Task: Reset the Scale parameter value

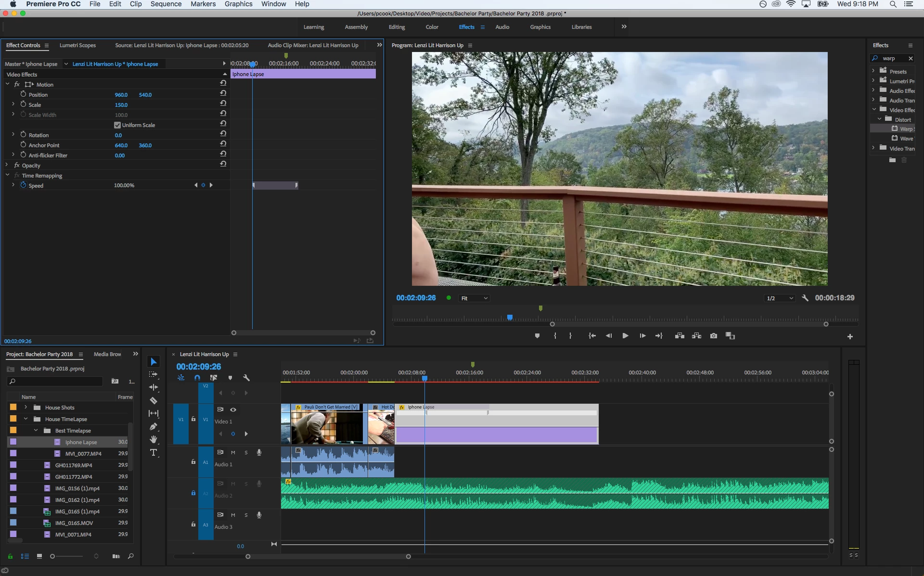Action: click(223, 103)
